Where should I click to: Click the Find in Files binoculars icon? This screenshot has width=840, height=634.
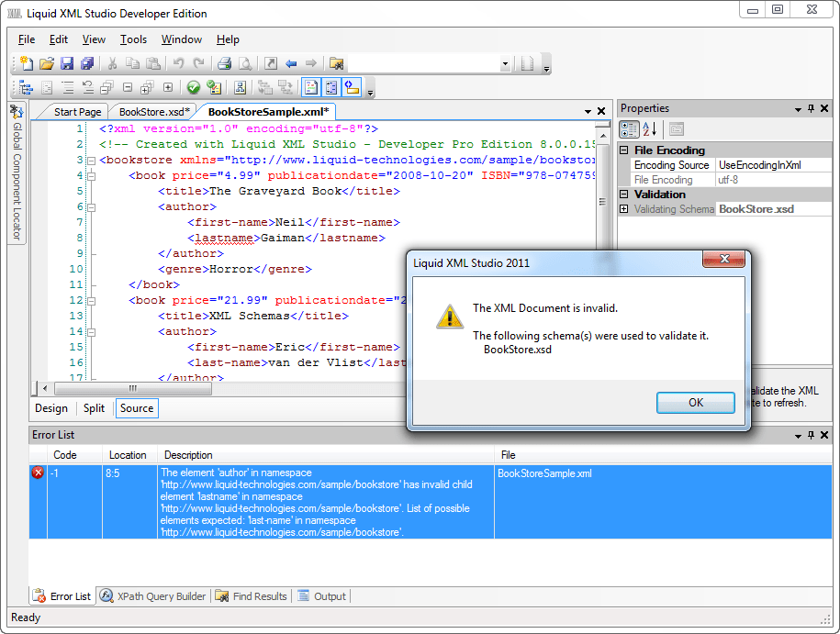point(336,63)
